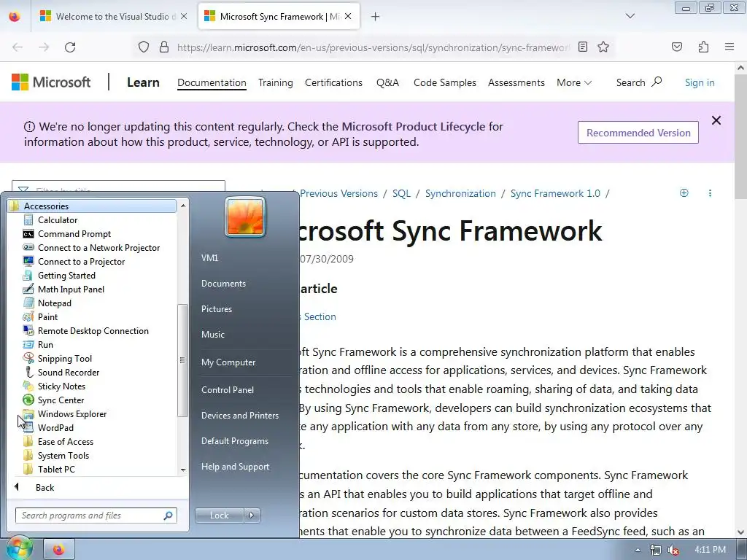Open the Training nav item
Image resolution: width=747 pixels, height=560 pixels.
tap(275, 82)
